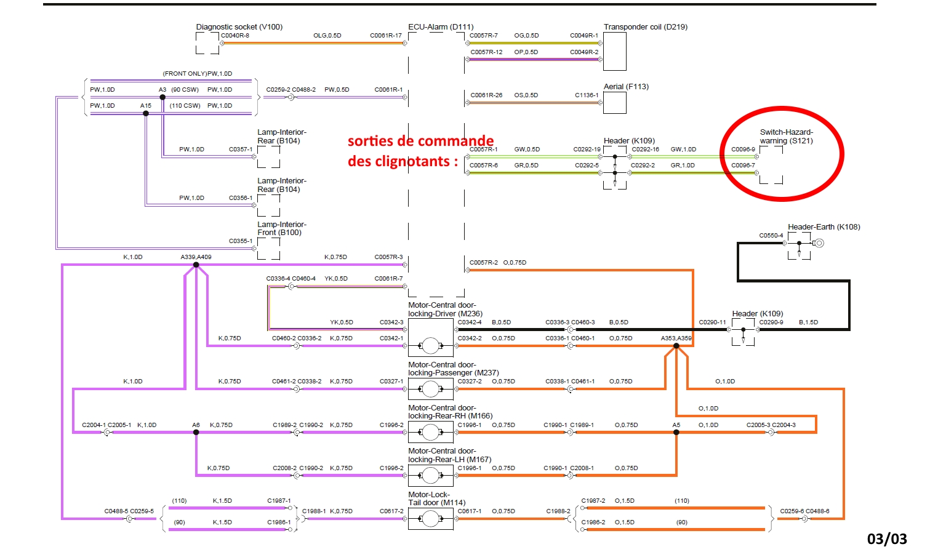
Task: Click the Driver door-locking motor symbol (M236)
Action: [430, 346]
